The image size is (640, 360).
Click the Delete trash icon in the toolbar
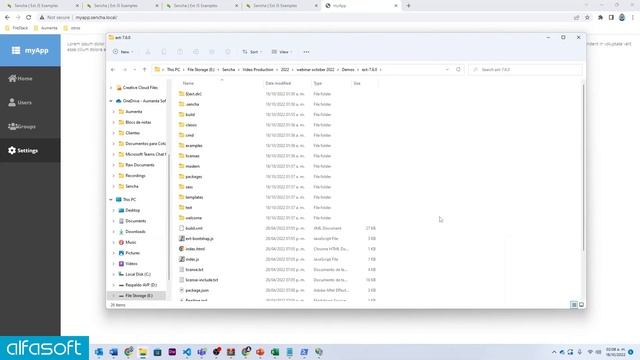click(228, 52)
